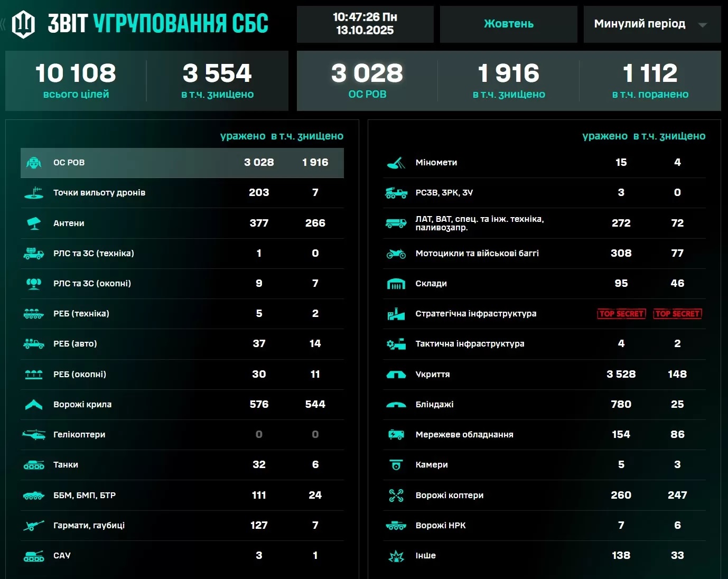
Task: Collapse panel using left double-chevron
Action: click(x=4, y=24)
